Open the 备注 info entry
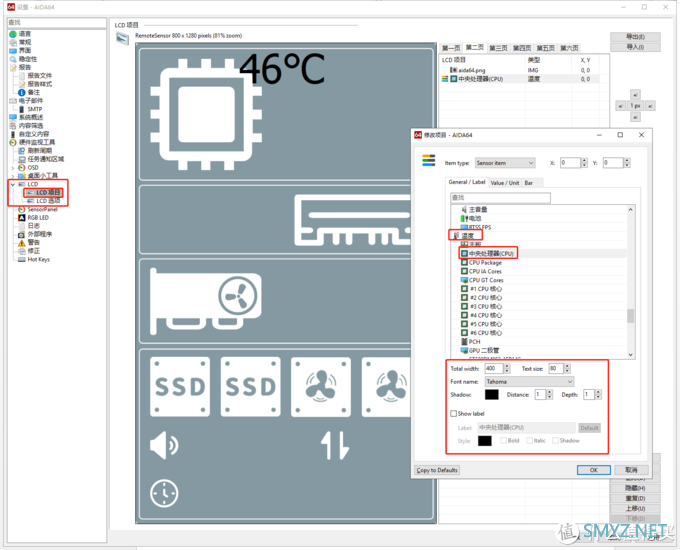Screen dimensions: 680x550 [33, 92]
